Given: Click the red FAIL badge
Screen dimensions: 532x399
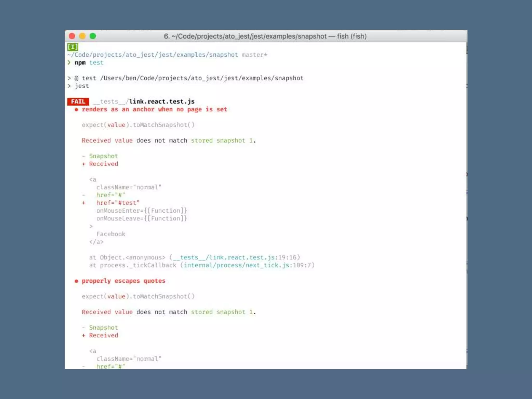Looking at the screenshot, I should (x=78, y=102).
